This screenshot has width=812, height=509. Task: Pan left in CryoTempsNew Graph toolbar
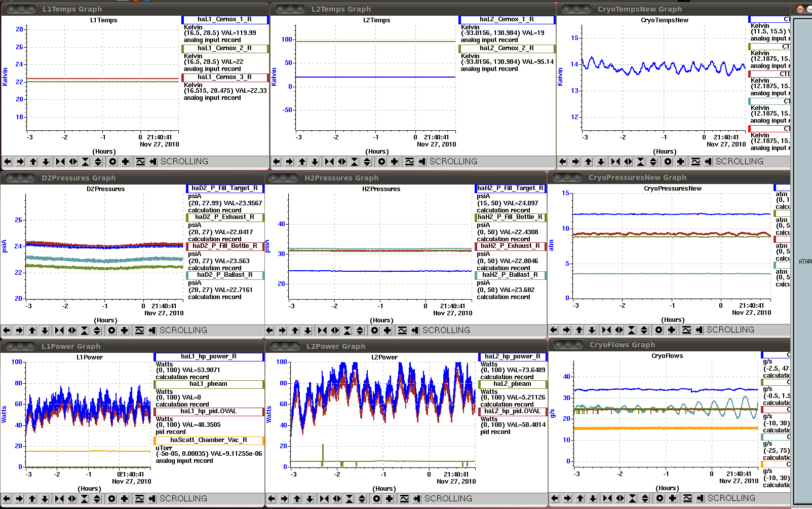pyautogui.click(x=563, y=162)
